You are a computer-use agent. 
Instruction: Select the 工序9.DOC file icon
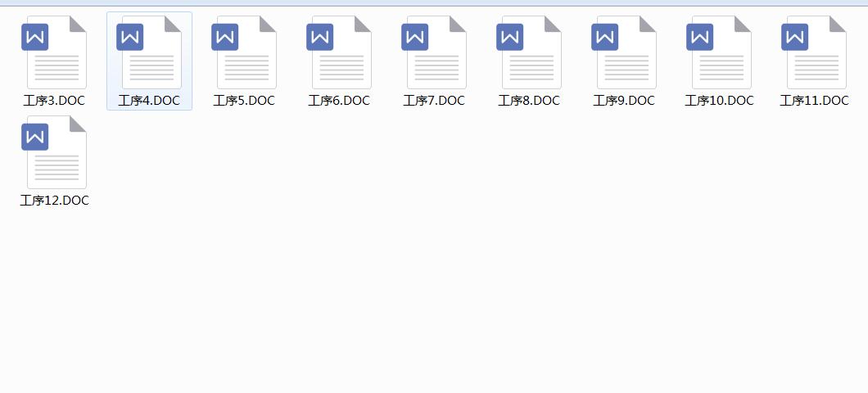[x=625, y=52]
